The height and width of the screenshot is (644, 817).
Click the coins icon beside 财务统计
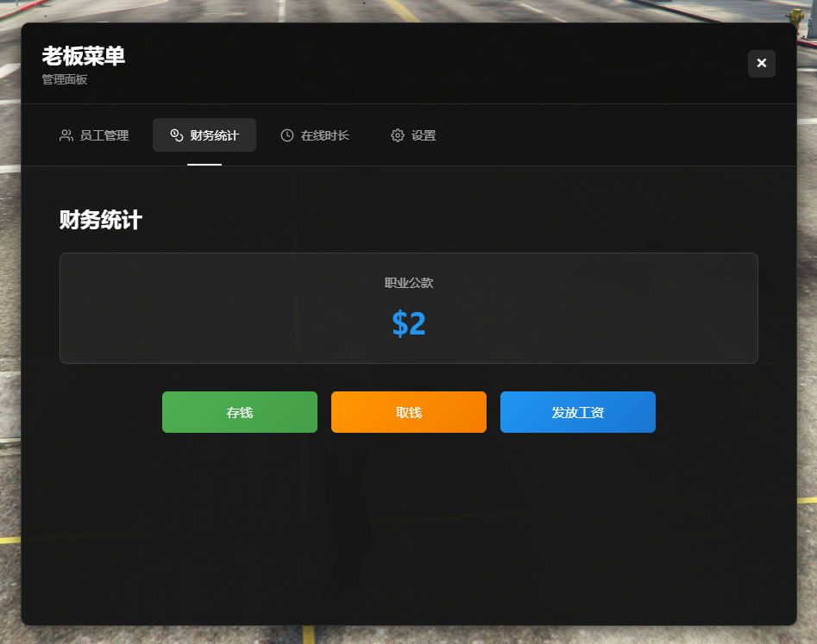pyautogui.click(x=177, y=135)
